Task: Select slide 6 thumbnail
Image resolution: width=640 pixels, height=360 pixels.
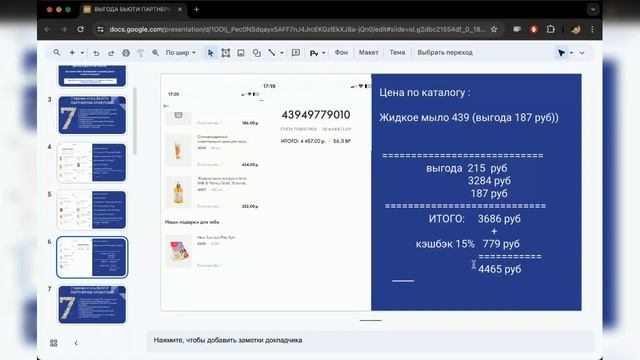Action: (x=92, y=257)
